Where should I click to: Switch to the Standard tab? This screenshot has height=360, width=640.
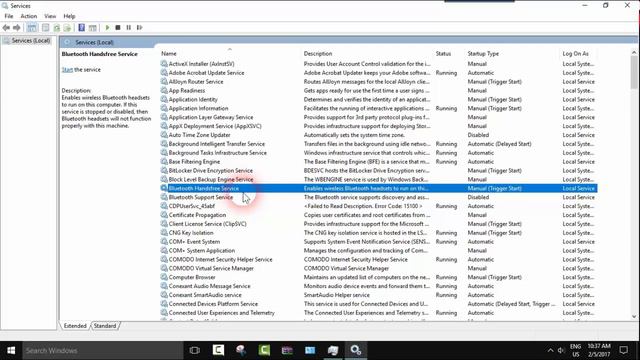(105, 326)
